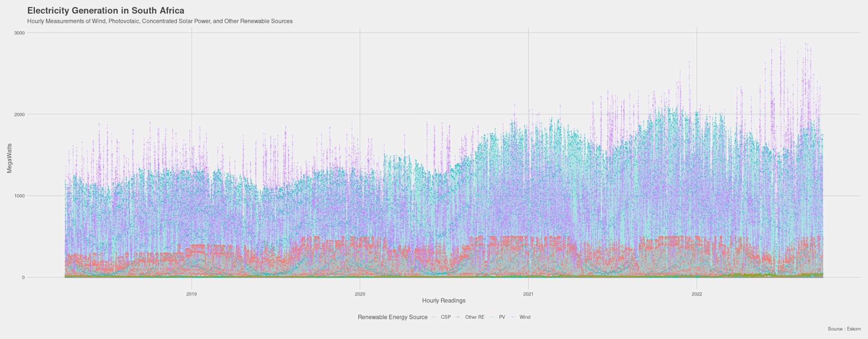Click the PV legend key marker
This screenshot has height=339, width=868.
click(x=492, y=317)
